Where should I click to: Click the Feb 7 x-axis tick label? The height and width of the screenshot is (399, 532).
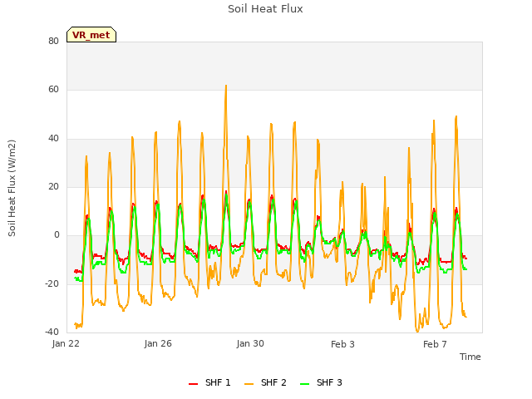coord(435,344)
